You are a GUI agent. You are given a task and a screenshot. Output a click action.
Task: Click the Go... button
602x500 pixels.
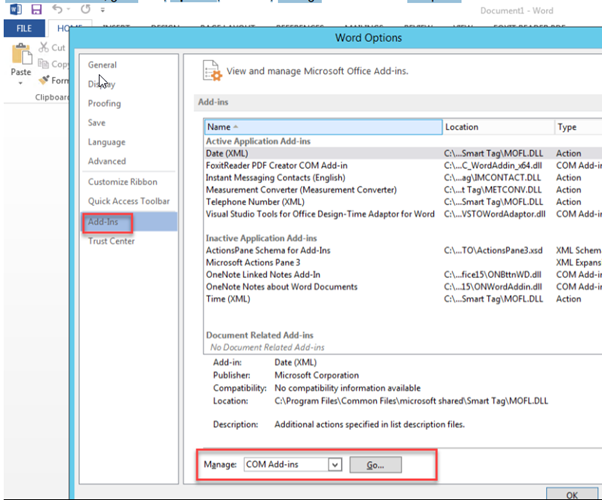pos(375,465)
